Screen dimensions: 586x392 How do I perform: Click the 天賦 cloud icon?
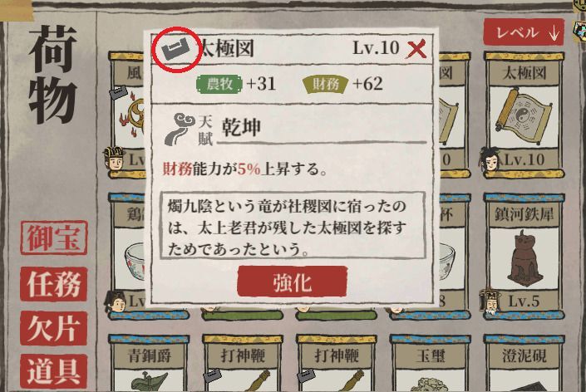click(x=180, y=129)
